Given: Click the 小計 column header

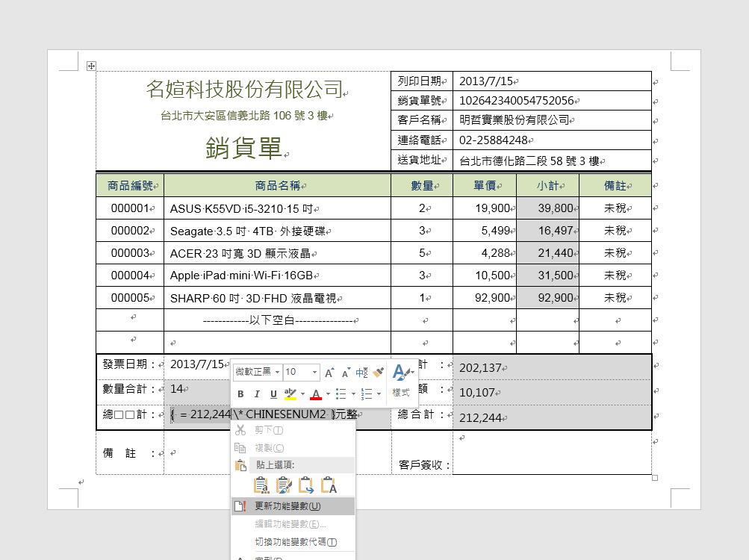Looking at the screenshot, I should pyautogui.click(x=548, y=185).
